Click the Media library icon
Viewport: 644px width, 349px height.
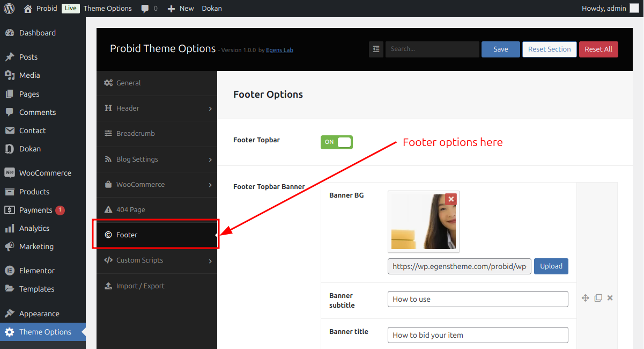[x=10, y=75]
